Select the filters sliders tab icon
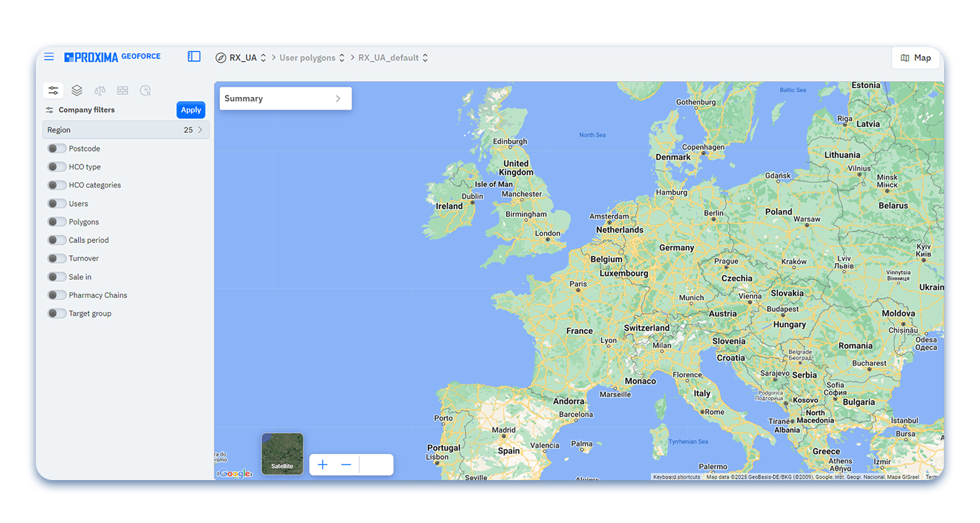 tap(53, 91)
